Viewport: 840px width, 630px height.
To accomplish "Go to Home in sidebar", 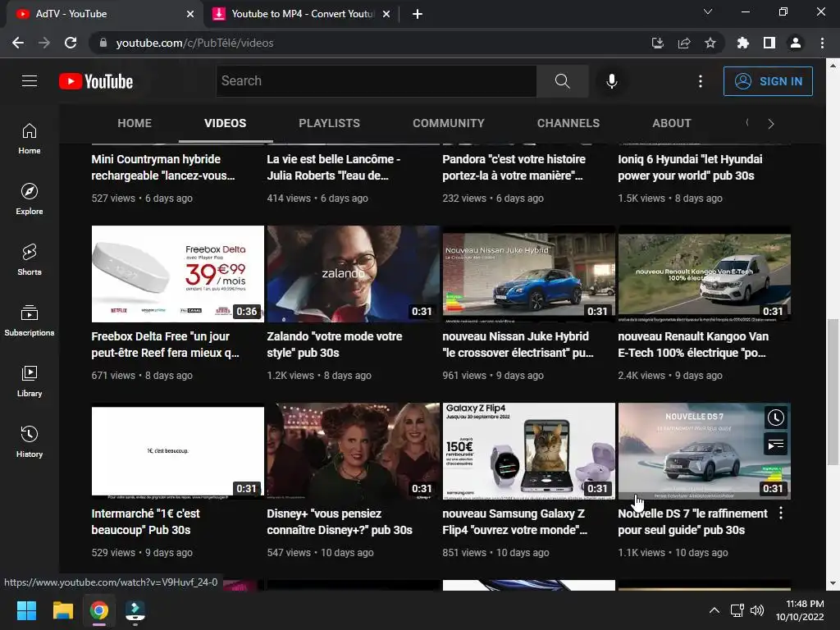I will pos(30,139).
